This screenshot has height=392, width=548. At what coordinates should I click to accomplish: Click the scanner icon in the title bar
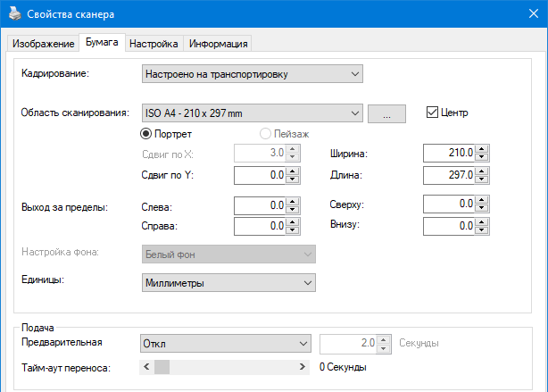[x=13, y=14]
